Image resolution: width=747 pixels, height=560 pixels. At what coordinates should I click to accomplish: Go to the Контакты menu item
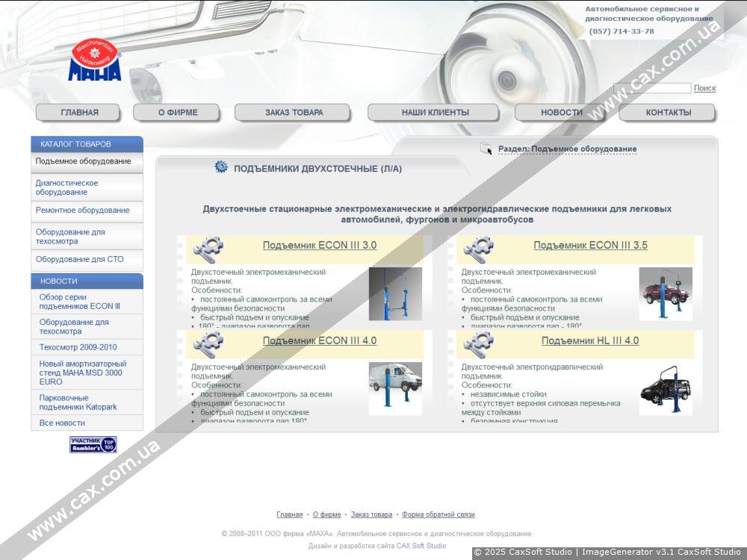[x=668, y=113]
